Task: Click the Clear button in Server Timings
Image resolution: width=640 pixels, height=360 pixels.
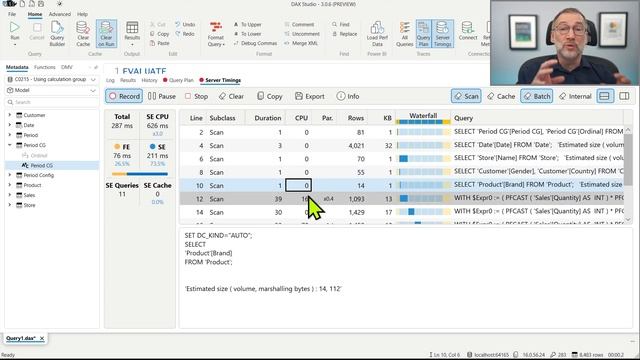Action: click(x=231, y=96)
